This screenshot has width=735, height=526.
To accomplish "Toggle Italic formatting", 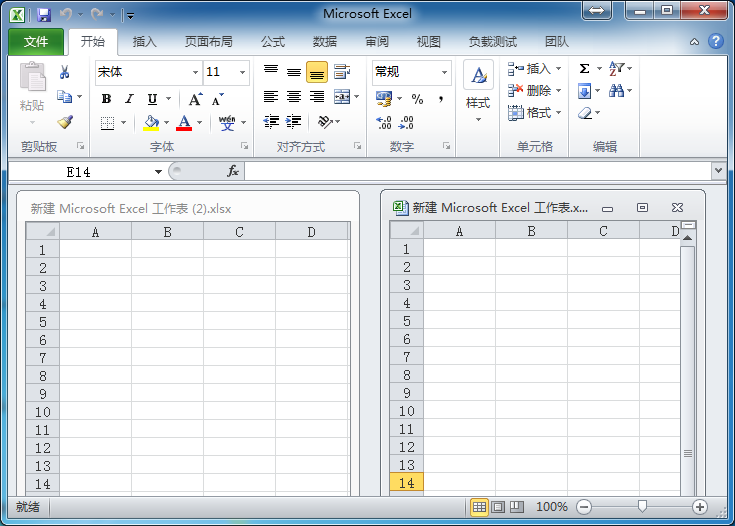I will pyautogui.click(x=129, y=99).
